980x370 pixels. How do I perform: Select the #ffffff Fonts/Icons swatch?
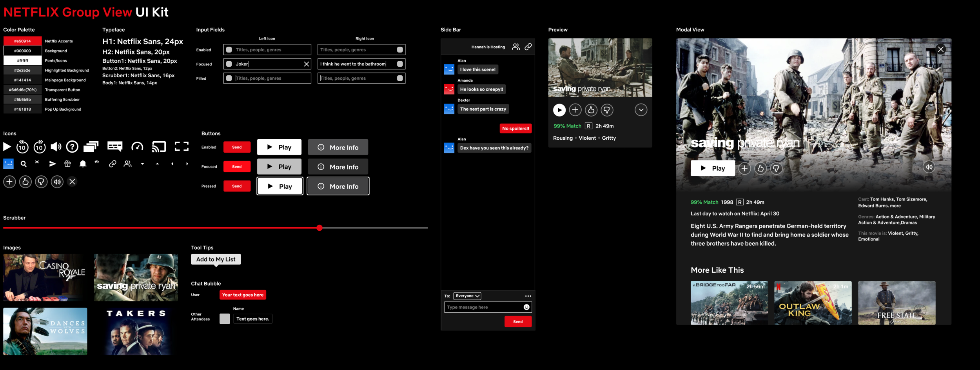(x=22, y=60)
